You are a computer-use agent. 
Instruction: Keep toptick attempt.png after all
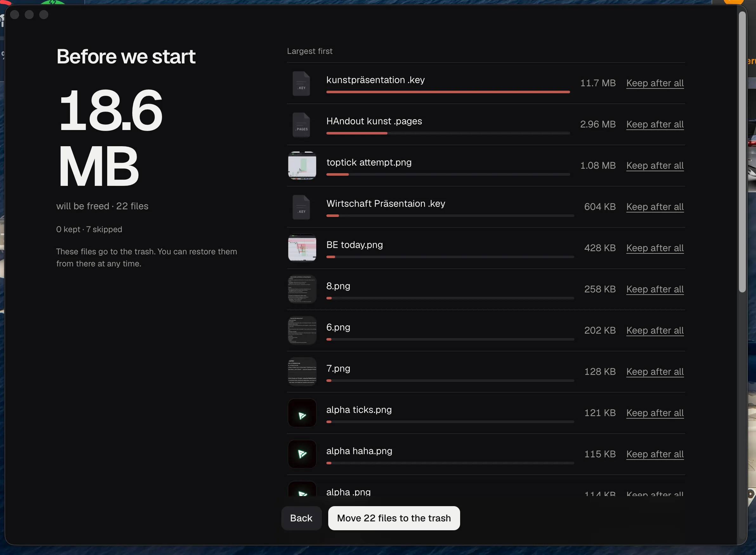[655, 166]
